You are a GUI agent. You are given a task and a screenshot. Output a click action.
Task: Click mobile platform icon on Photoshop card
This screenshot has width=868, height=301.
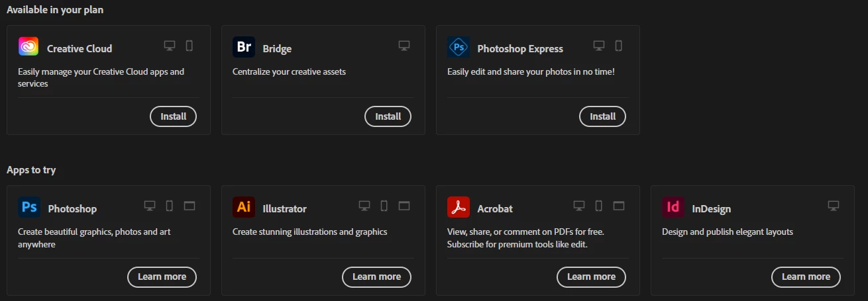tap(170, 206)
